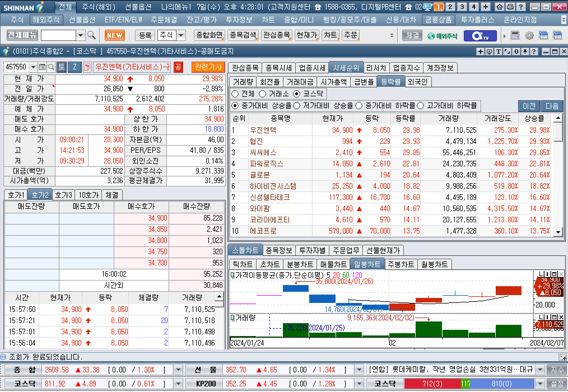Click the printer icon in title bar
Image resolution: width=568 pixels, height=392 pixels.
pos(510,7)
